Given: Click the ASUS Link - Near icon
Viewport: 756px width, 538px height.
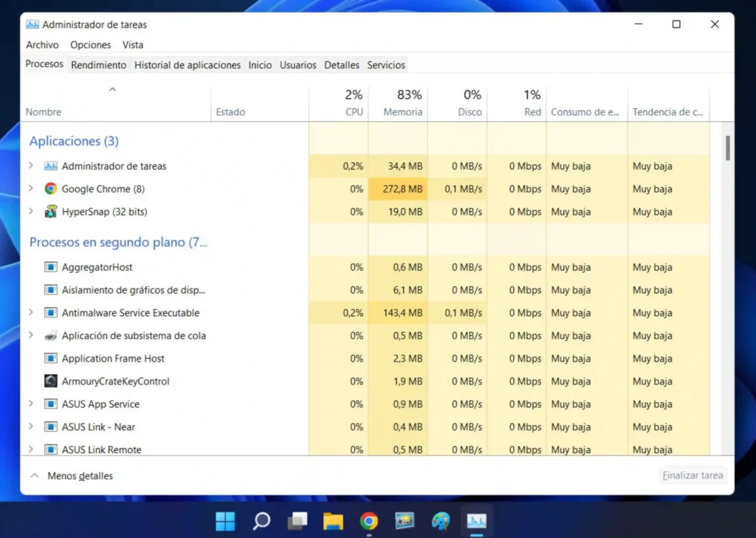Looking at the screenshot, I should [x=51, y=427].
